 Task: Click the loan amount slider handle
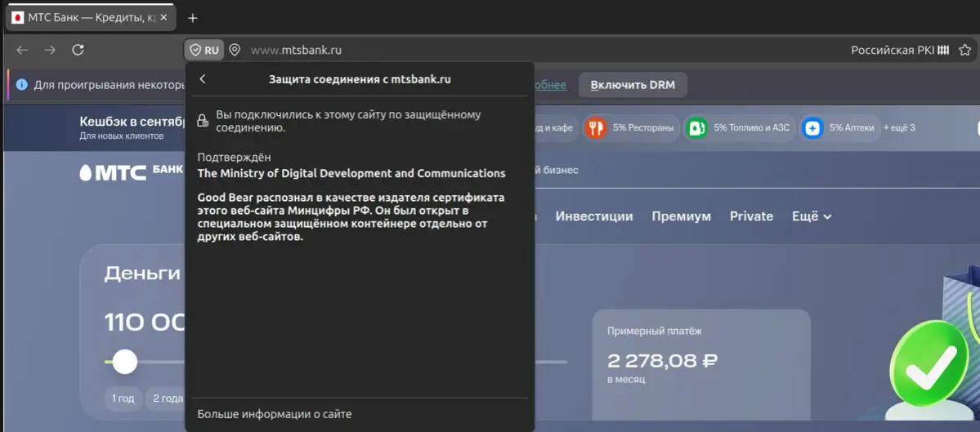[x=124, y=362]
